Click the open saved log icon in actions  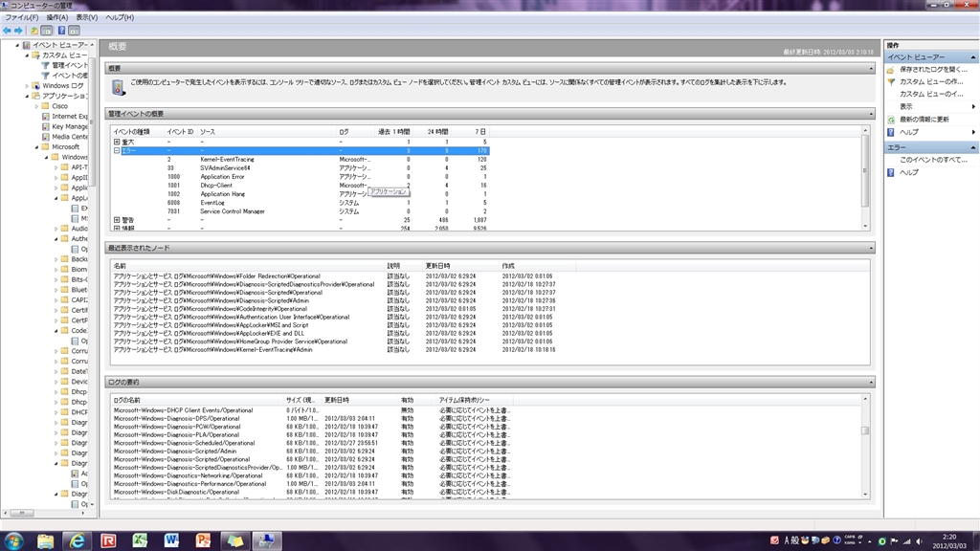click(x=891, y=69)
